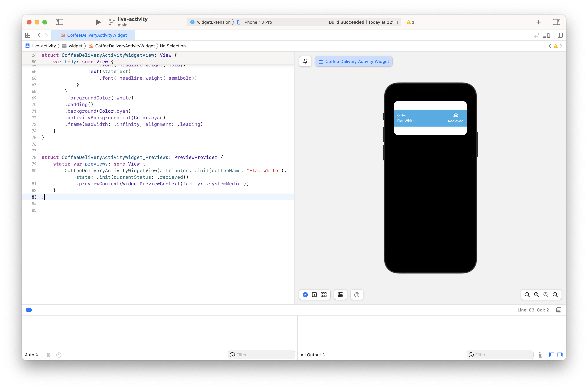Pin the preview with pin icon
Image resolution: width=588 pixels, height=389 pixels.
point(305,61)
